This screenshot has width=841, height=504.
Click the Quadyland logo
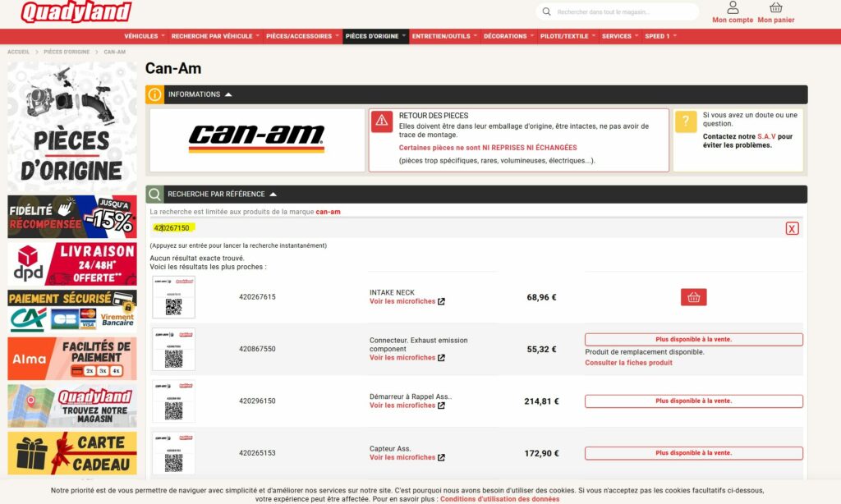[76, 11]
